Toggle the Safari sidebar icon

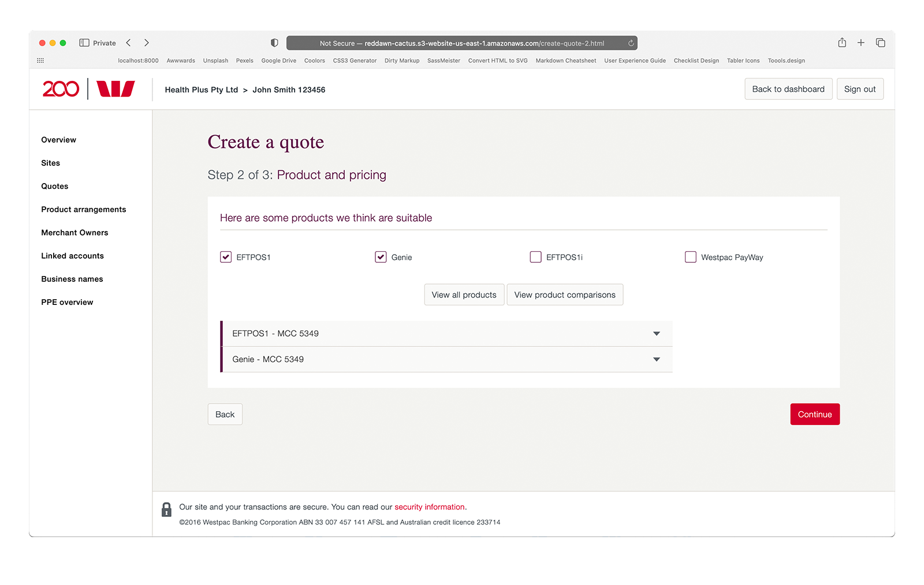[x=84, y=43]
